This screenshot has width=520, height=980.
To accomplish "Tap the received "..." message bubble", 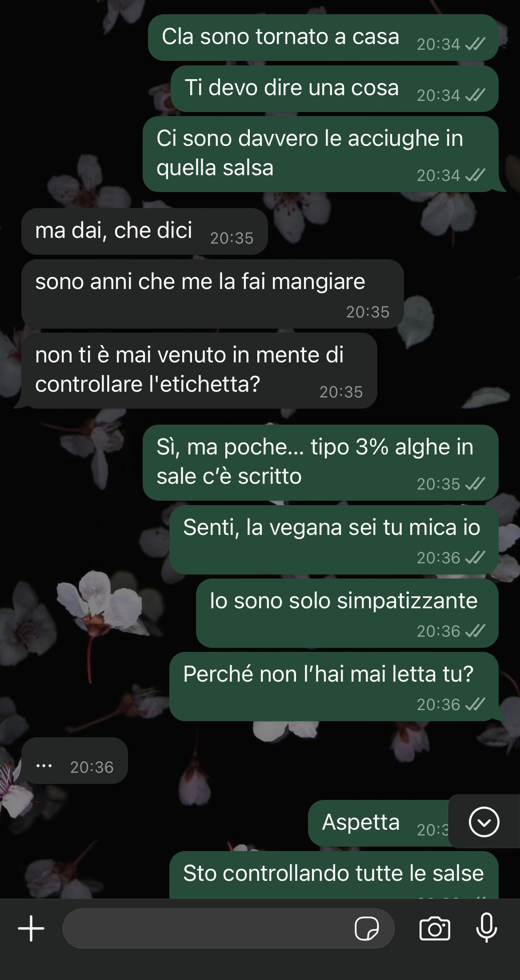I will [x=75, y=760].
